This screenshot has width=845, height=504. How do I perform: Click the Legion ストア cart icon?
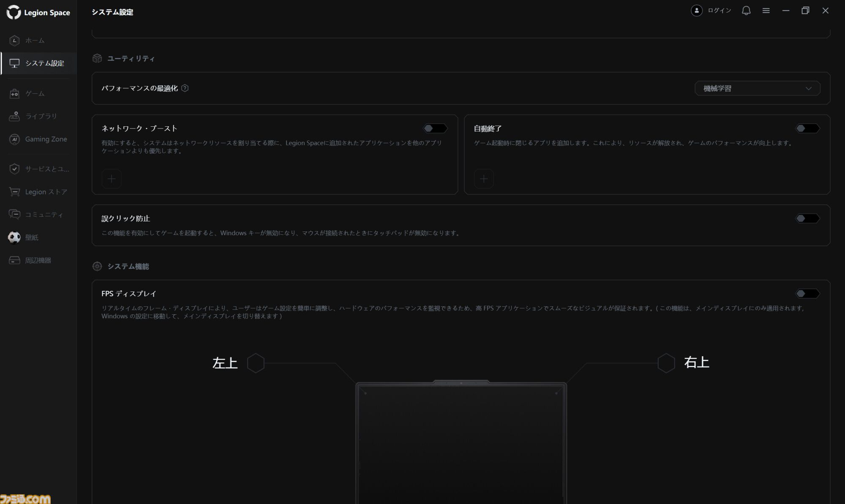[x=14, y=192]
